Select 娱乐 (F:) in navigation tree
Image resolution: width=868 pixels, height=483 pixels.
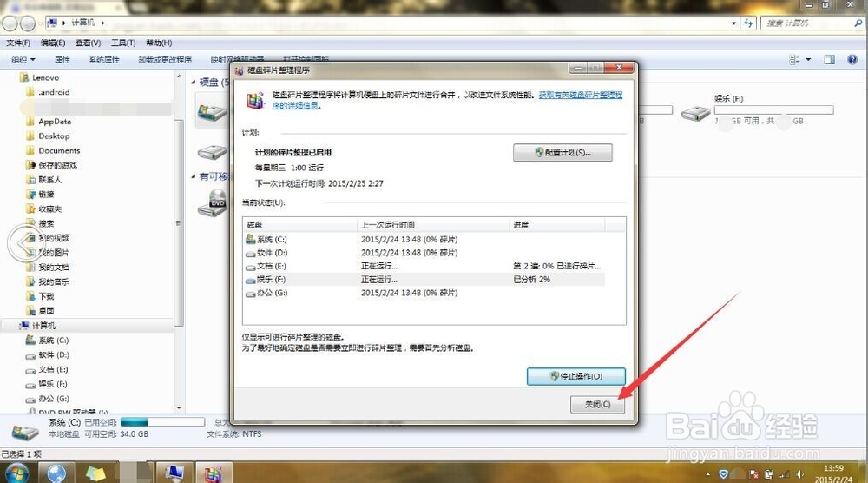[53, 384]
